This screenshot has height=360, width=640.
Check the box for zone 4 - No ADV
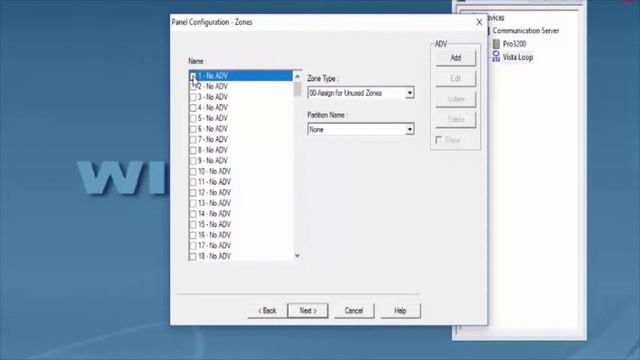pos(193,108)
